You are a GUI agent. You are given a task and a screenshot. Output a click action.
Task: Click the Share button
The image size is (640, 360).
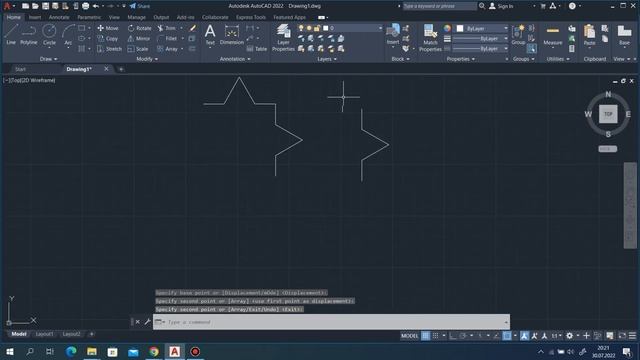pos(140,6)
